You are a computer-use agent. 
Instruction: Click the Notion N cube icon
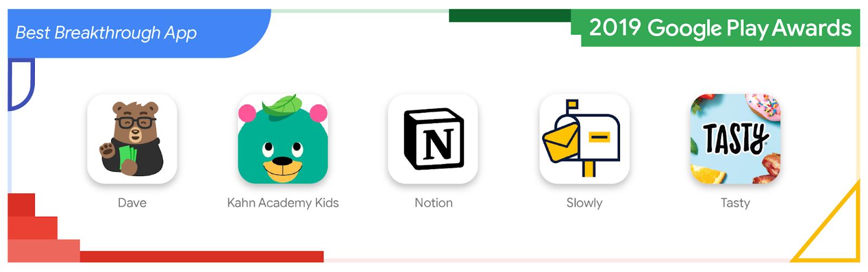click(x=433, y=139)
